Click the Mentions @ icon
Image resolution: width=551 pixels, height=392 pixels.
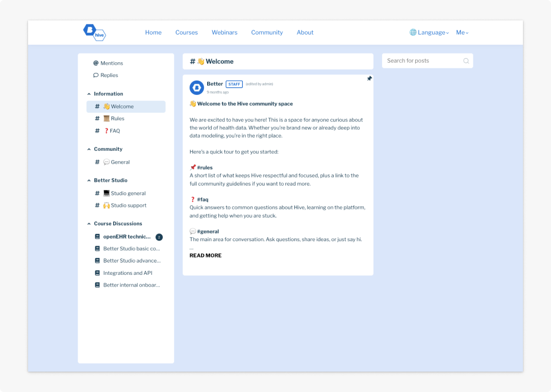point(95,63)
